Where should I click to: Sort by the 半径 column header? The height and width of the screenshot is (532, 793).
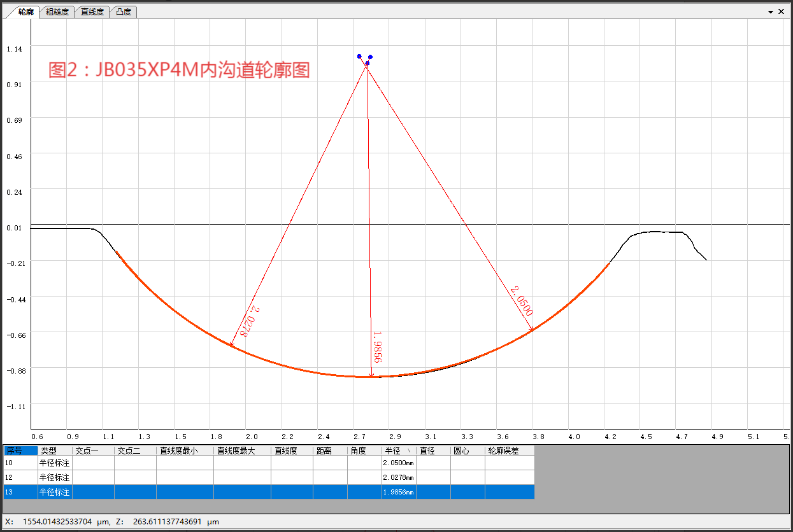coord(399,451)
